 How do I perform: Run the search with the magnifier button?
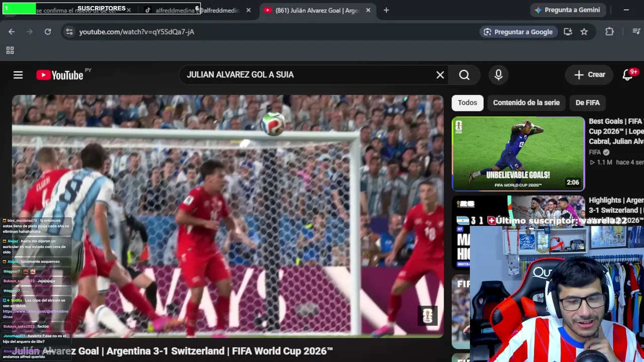click(x=464, y=75)
